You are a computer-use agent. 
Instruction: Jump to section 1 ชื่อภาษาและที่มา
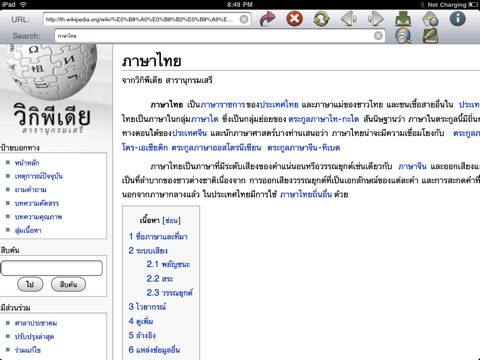click(158, 237)
